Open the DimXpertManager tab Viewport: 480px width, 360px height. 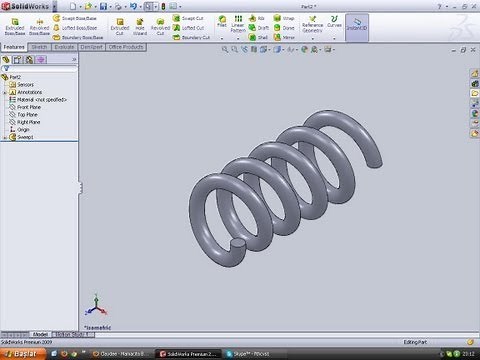[x=41, y=60]
